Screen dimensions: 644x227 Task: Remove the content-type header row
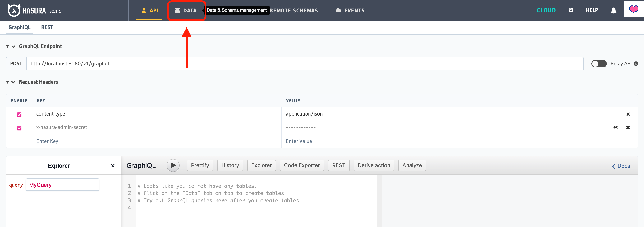point(628,114)
